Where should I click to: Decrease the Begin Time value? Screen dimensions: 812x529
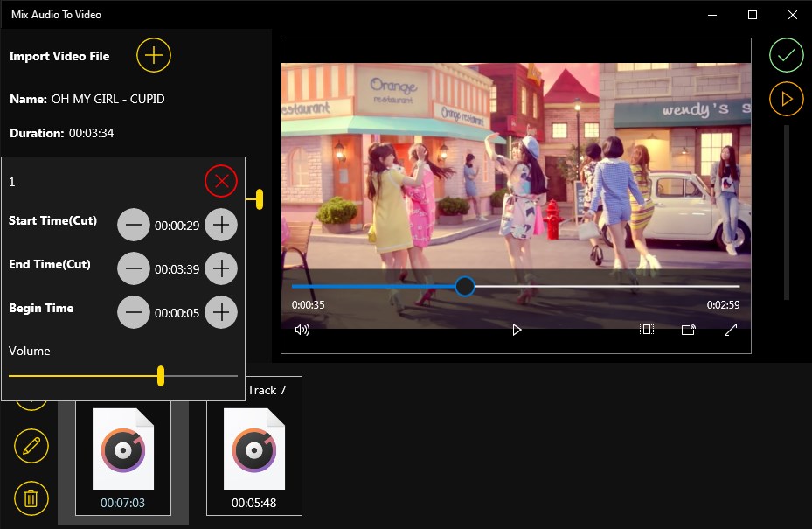pos(134,312)
